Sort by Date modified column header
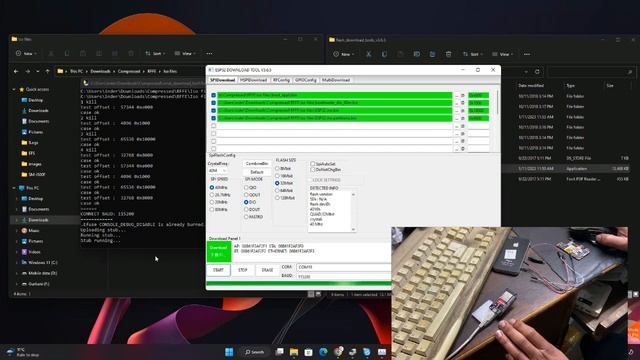This screenshot has width=640, height=360. pyautogui.click(x=531, y=86)
